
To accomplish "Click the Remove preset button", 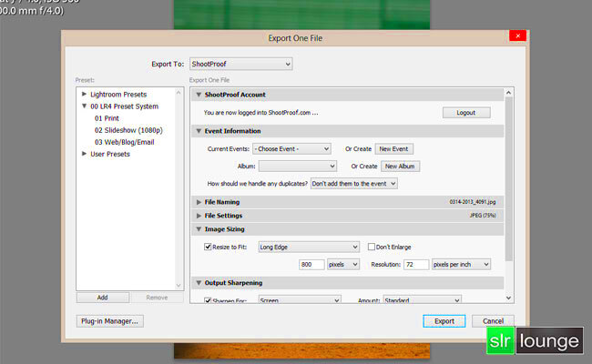I will pyautogui.click(x=157, y=298).
